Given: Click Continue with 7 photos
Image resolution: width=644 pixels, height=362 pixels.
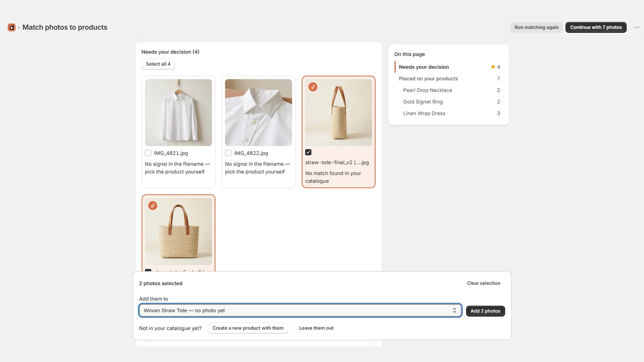Looking at the screenshot, I should click(x=596, y=27).
